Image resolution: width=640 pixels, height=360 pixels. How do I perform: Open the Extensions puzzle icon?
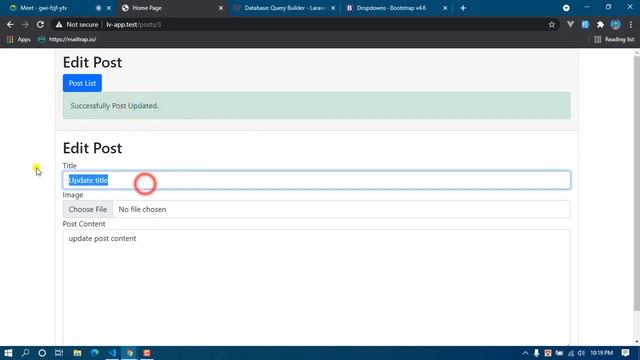tap(600, 24)
